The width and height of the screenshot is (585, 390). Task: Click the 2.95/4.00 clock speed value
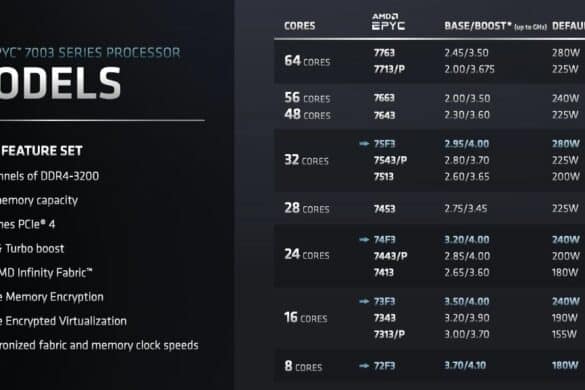466,144
